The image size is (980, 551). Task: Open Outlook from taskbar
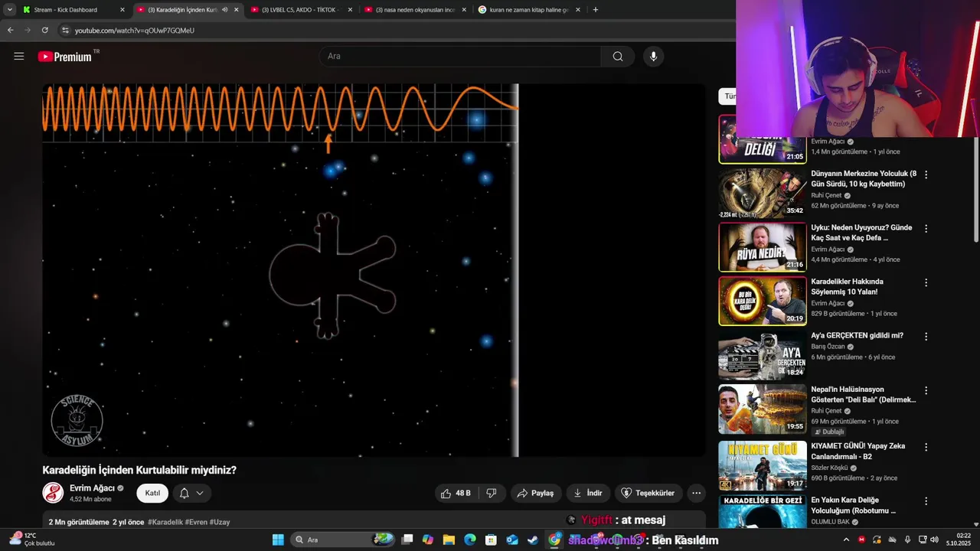pyautogui.click(x=511, y=540)
